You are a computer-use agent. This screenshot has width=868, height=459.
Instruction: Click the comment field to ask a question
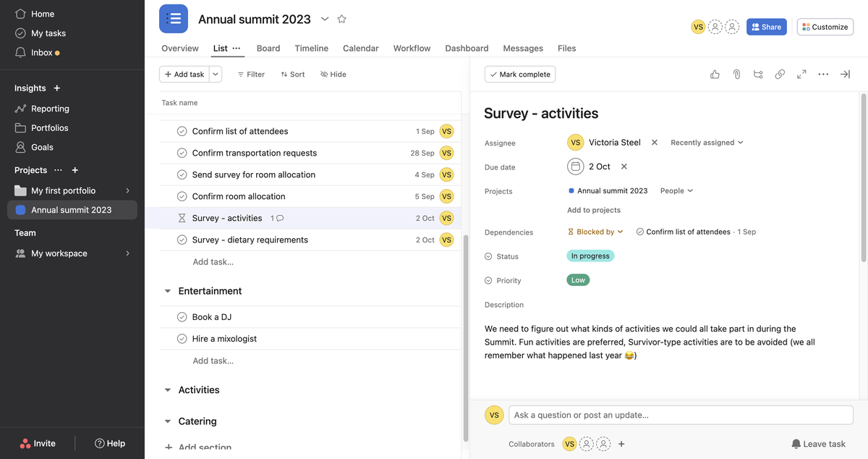681,415
